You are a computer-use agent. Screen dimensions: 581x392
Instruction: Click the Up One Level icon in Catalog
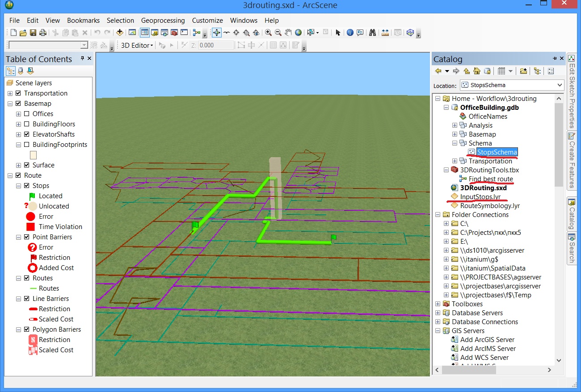[x=467, y=71]
